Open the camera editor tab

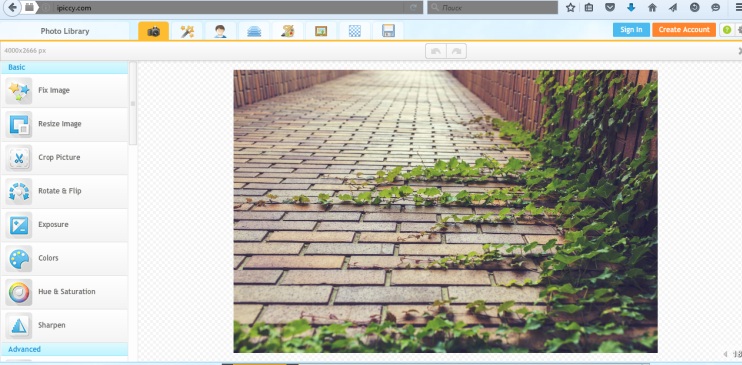coord(153,31)
